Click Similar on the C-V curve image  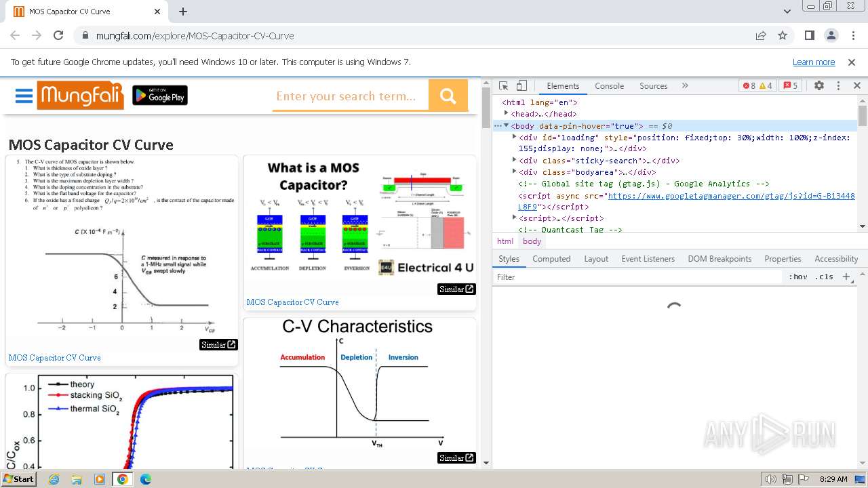coord(218,344)
